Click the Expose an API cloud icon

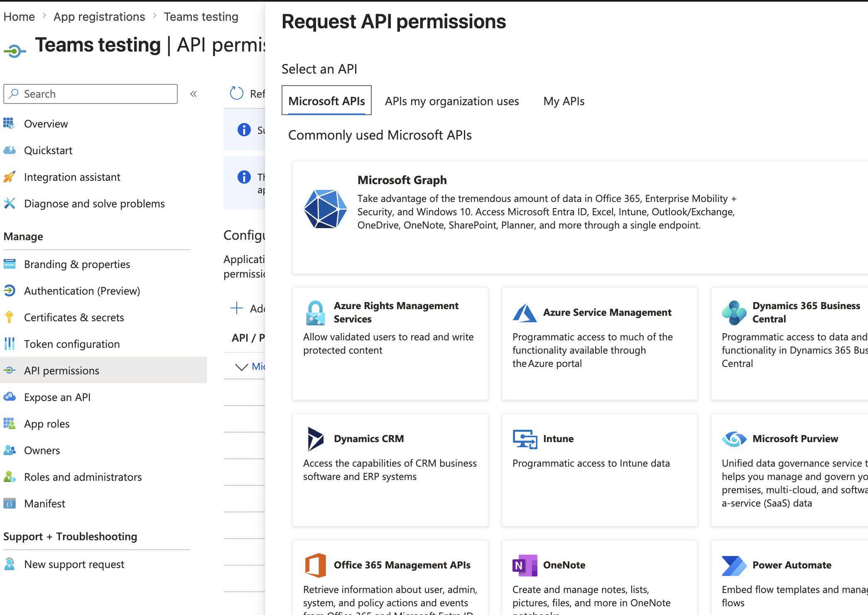pyautogui.click(x=9, y=397)
